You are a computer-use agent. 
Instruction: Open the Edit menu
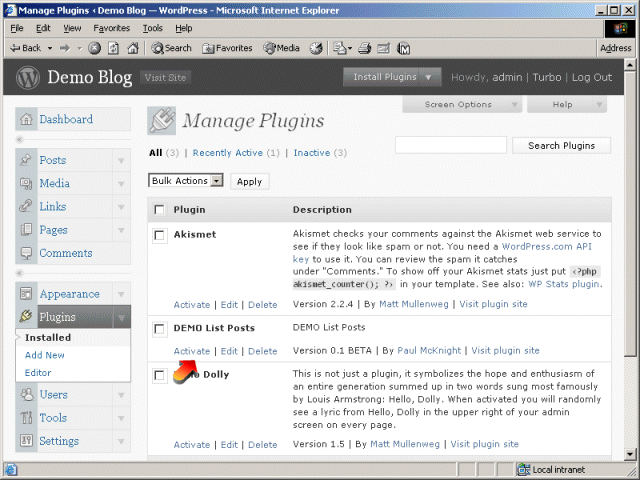[x=43, y=28]
